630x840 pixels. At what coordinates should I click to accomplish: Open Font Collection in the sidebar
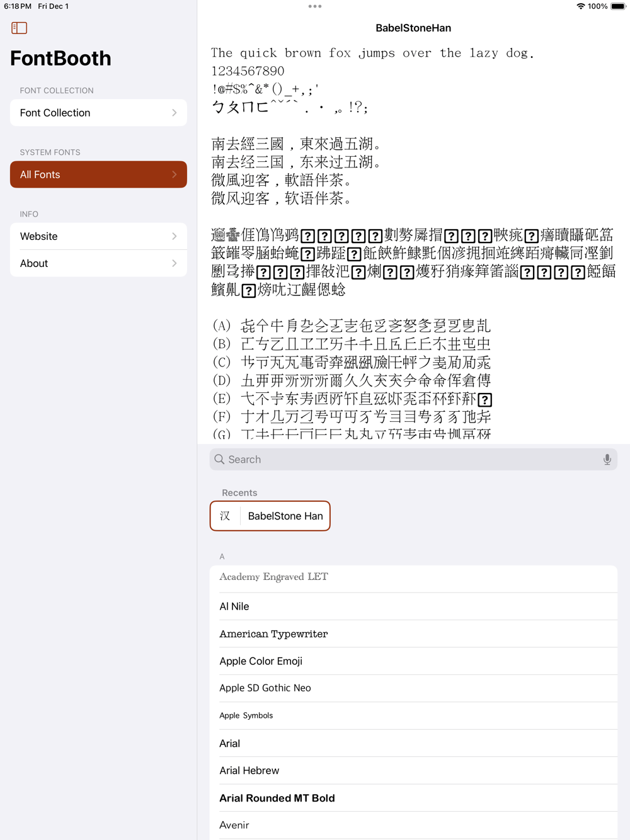point(98,113)
